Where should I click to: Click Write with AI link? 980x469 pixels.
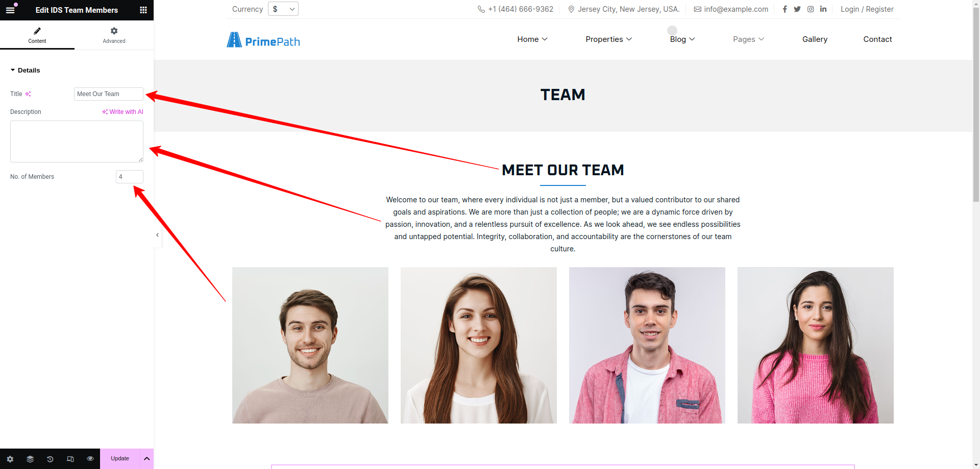click(122, 112)
